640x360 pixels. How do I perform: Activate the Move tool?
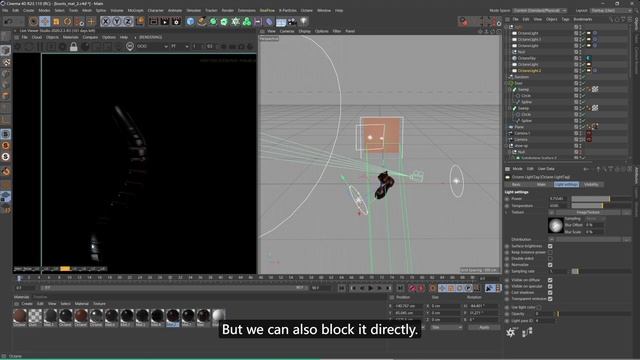coord(45,21)
